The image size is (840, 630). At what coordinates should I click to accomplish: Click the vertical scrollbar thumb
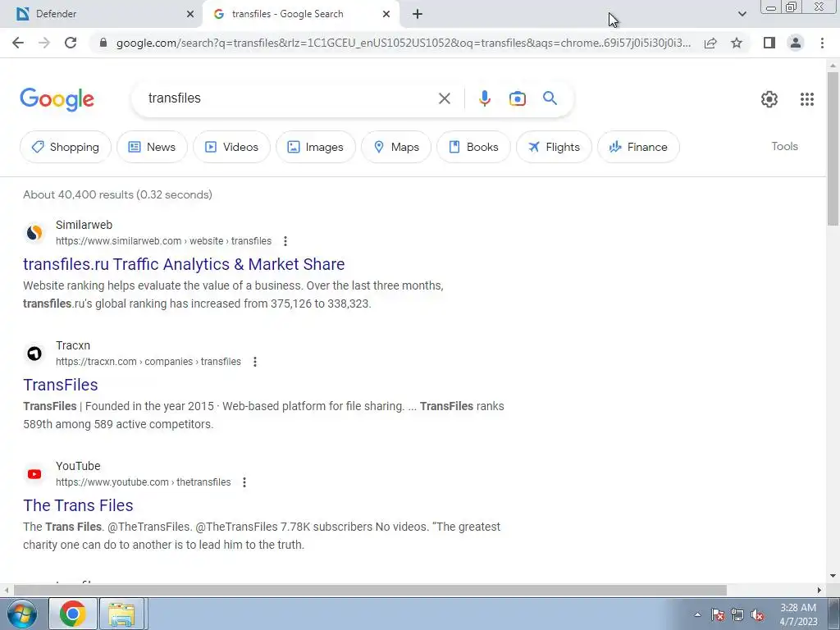tap(833, 148)
